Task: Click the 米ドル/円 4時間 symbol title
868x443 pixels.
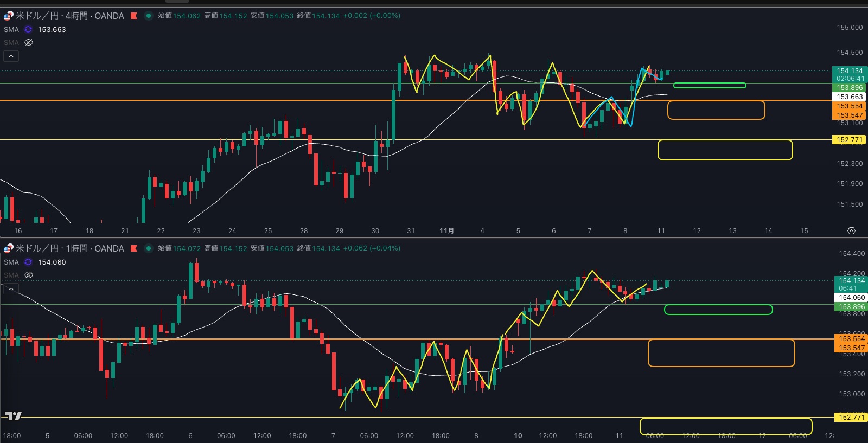Action: tap(70, 16)
